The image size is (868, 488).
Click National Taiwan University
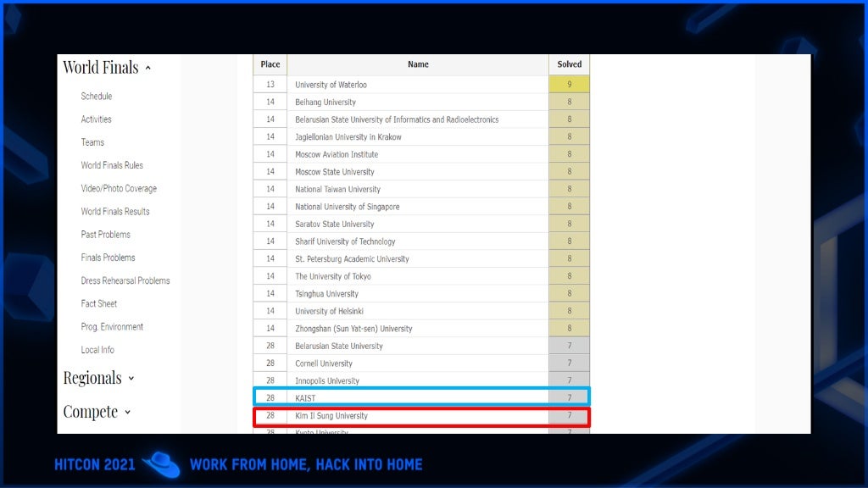click(x=337, y=189)
